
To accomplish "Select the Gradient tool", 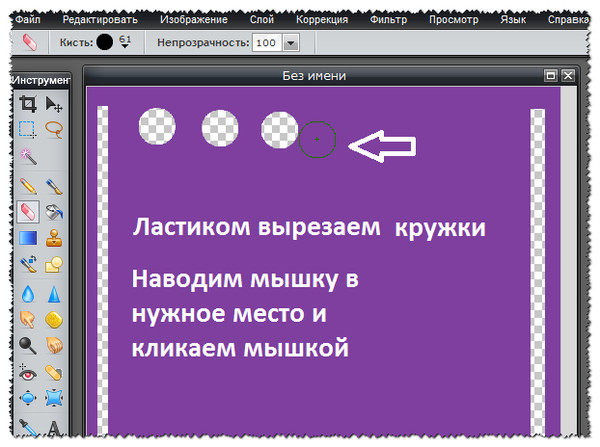I will [28, 238].
